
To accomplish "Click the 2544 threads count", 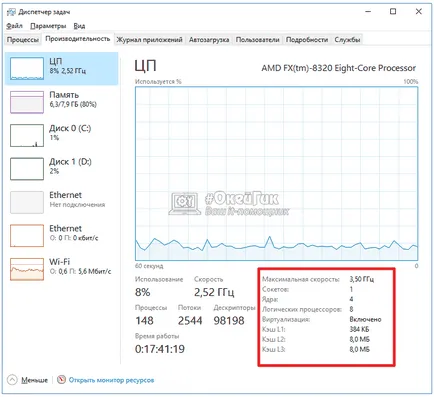I will 190,321.
